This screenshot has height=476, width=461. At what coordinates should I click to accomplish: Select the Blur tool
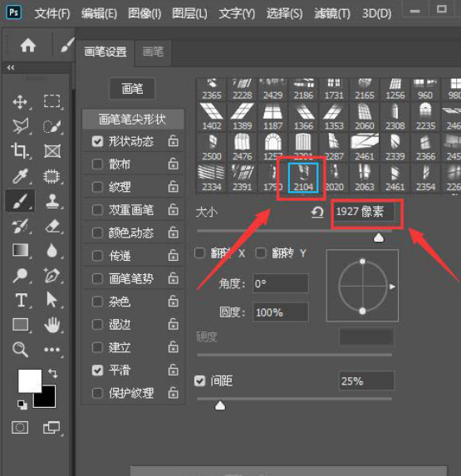(x=51, y=251)
